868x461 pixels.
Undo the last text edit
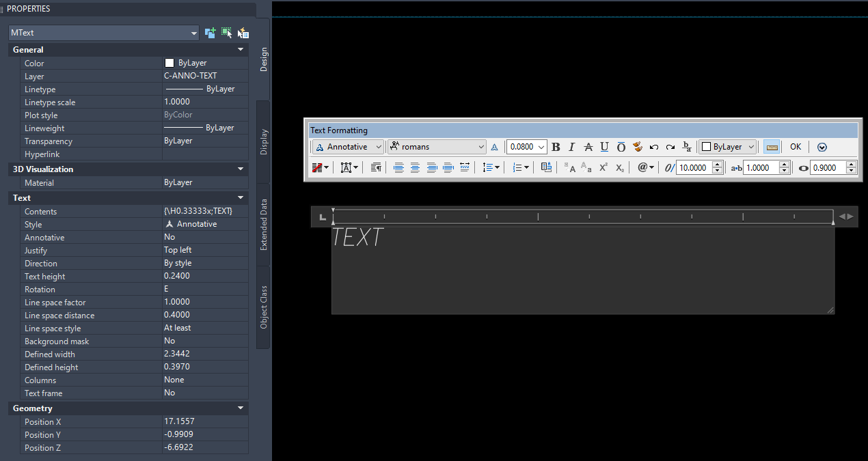(653, 147)
